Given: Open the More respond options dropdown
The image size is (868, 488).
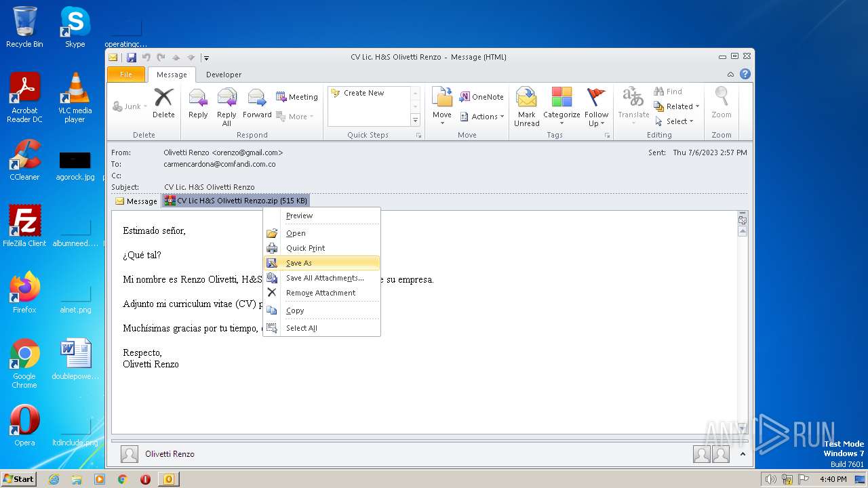Looking at the screenshot, I should click(x=295, y=117).
